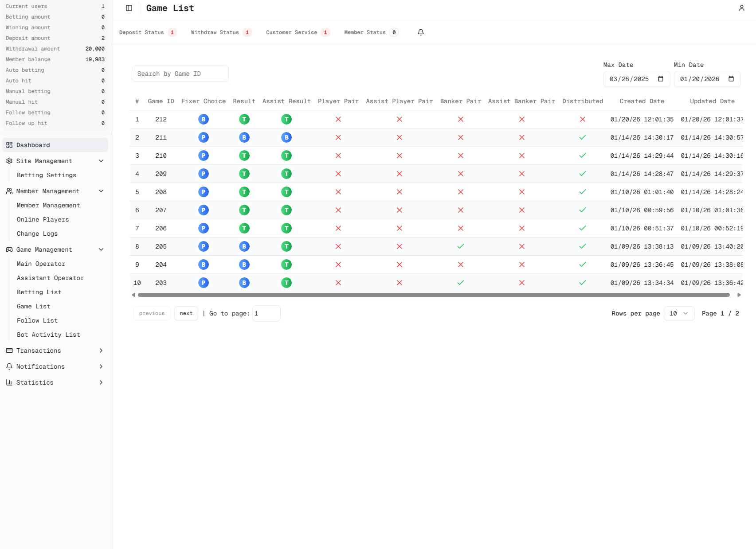Toggle the sidebar panel icon
The image size is (756, 549).
pyautogui.click(x=129, y=8)
